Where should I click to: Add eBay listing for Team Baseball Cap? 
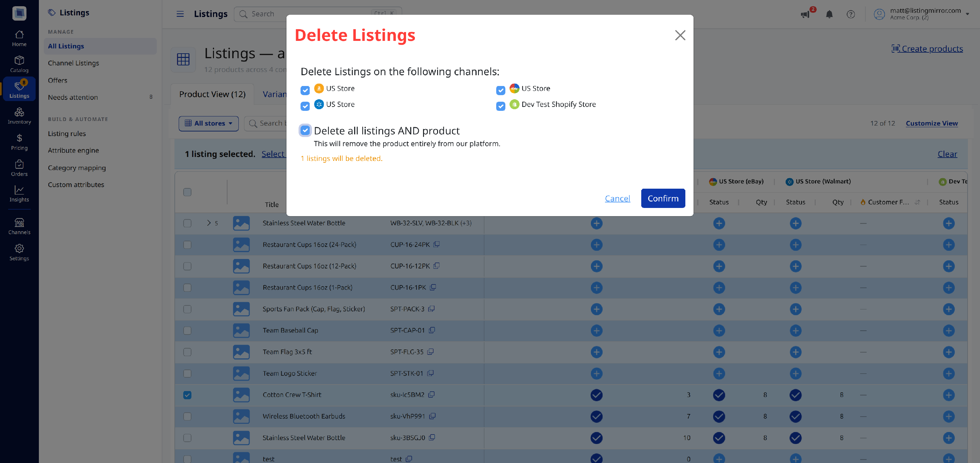tap(719, 330)
